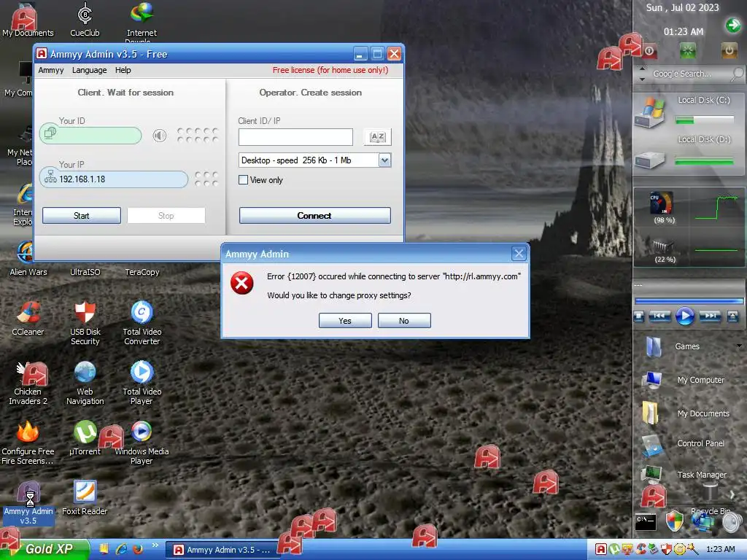The height and width of the screenshot is (560, 747).
Task: Open My Documents sidebar shortcut
Action: [x=686, y=413]
